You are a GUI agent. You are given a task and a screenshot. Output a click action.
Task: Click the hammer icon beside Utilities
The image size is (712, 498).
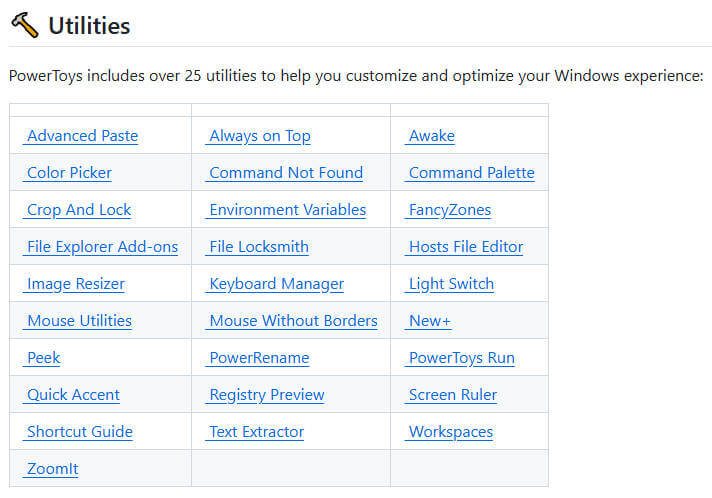point(25,25)
